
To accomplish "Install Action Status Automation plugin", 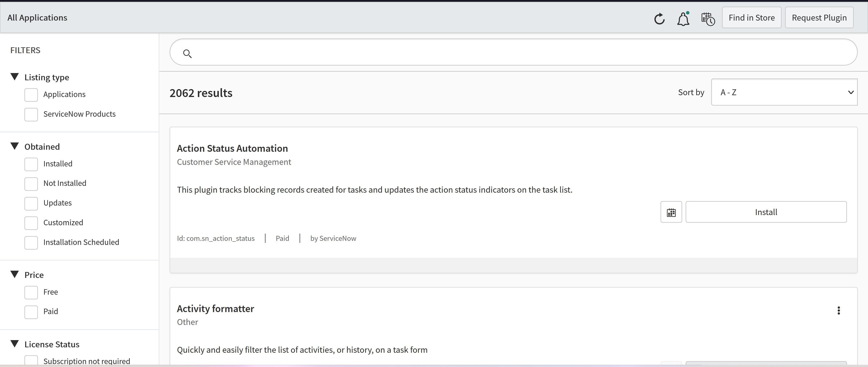I will coord(766,212).
